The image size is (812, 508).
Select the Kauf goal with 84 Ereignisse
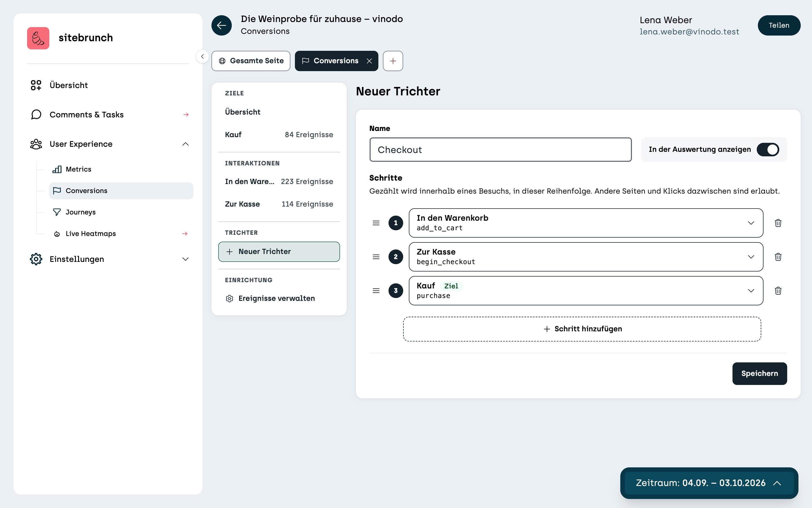(x=279, y=134)
